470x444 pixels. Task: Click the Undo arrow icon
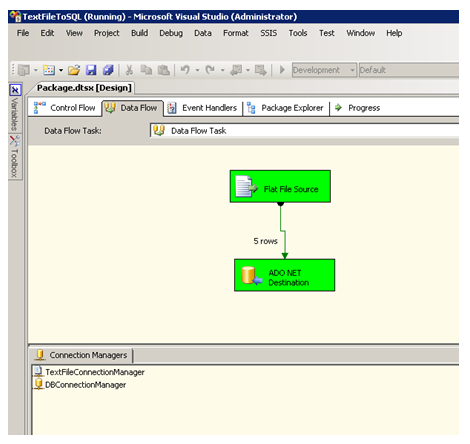coord(185,70)
